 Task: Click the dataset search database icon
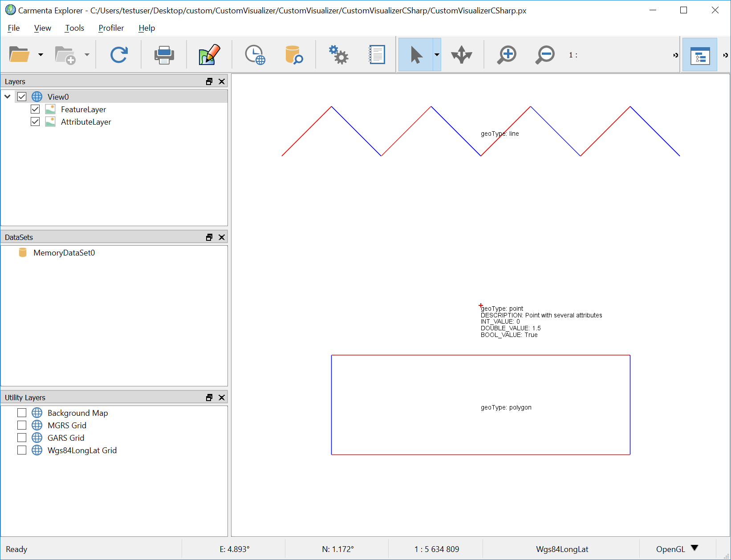(293, 55)
